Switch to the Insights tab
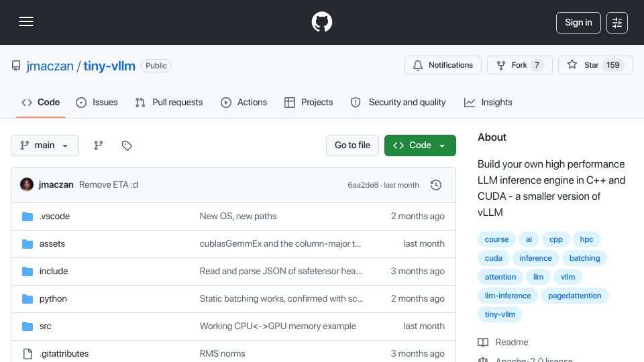This screenshot has height=362, width=644. coord(488,102)
